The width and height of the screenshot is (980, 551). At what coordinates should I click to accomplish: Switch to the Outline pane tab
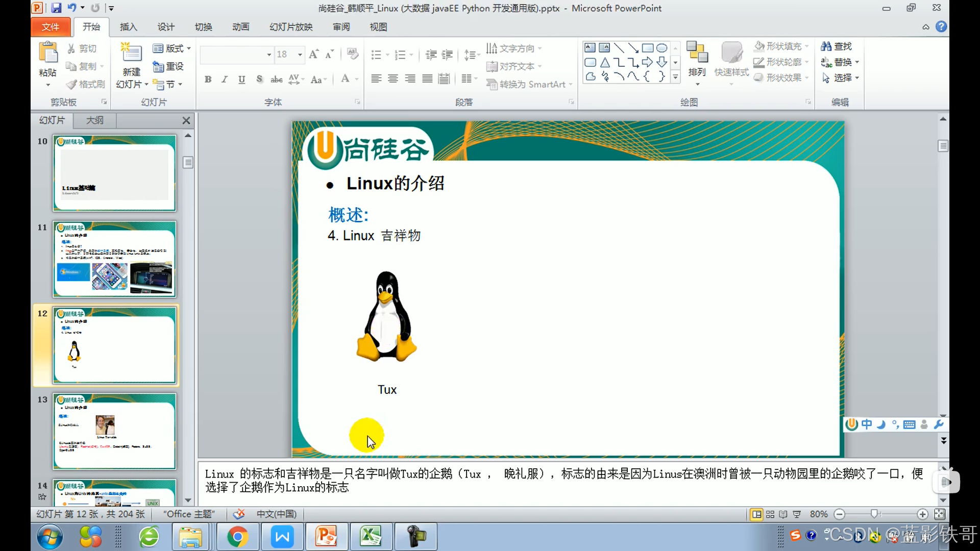94,120
